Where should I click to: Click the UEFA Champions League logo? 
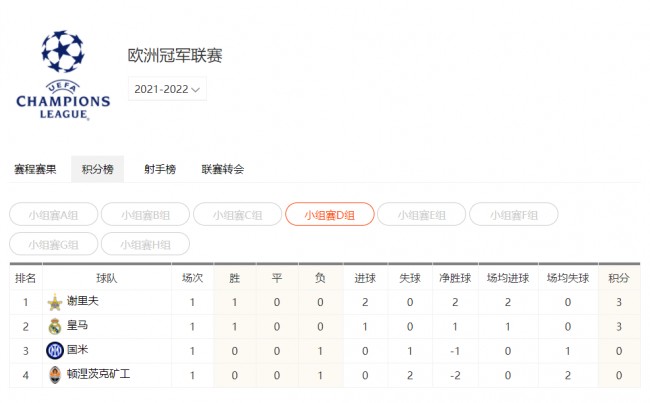click(x=63, y=75)
